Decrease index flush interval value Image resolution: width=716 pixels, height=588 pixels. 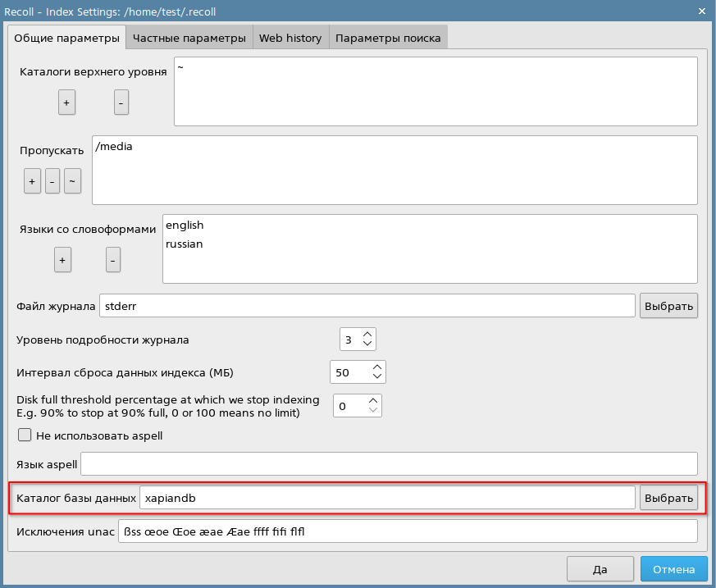click(x=376, y=377)
